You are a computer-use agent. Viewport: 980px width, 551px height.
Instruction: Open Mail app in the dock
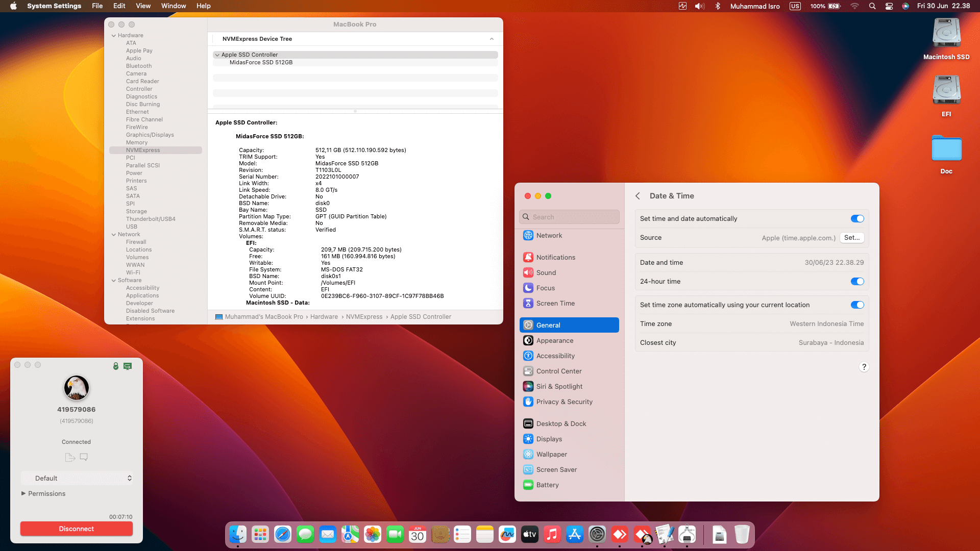pyautogui.click(x=328, y=534)
